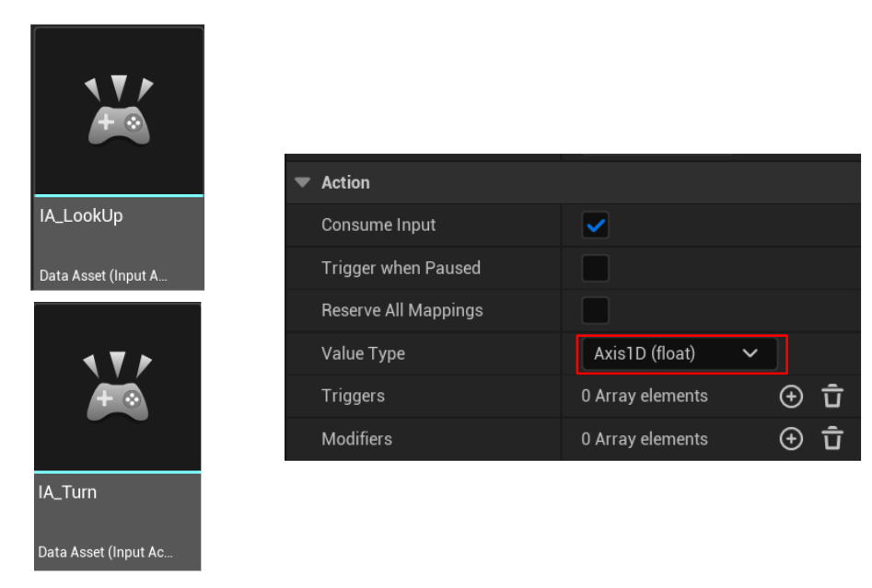Collapse the Action section triangle
This screenshot has height=588, width=872.
click(x=302, y=182)
